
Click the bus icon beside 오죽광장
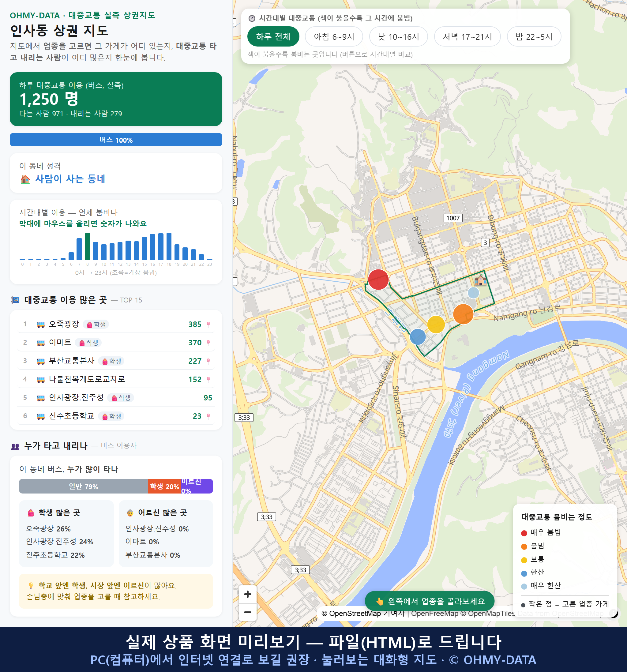tap(40, 325)
